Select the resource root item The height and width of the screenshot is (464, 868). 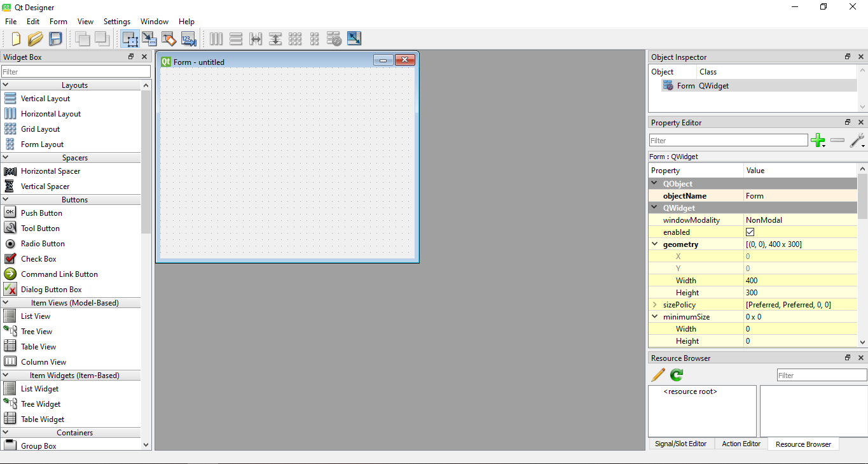coord(690,391)
